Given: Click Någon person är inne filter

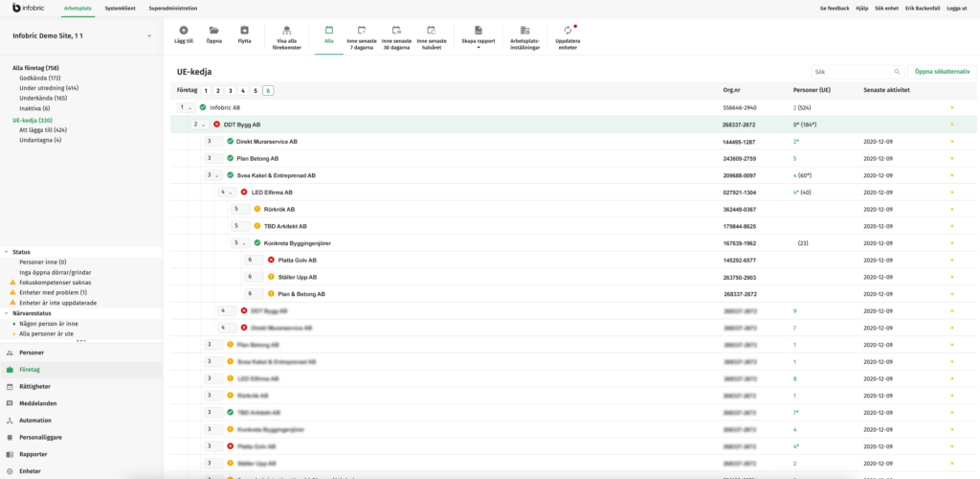Looking at the screenshot, I should 49,324.
